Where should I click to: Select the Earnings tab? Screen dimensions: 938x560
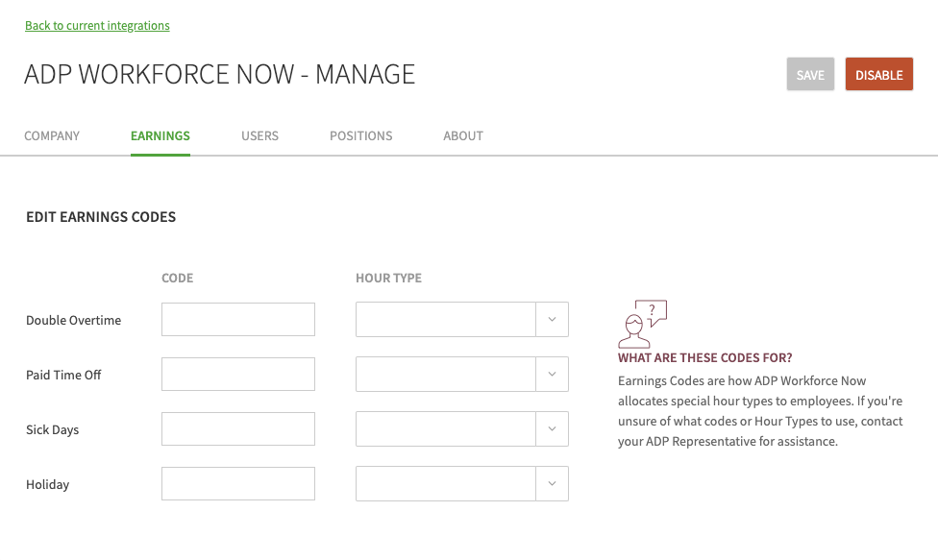160,135
